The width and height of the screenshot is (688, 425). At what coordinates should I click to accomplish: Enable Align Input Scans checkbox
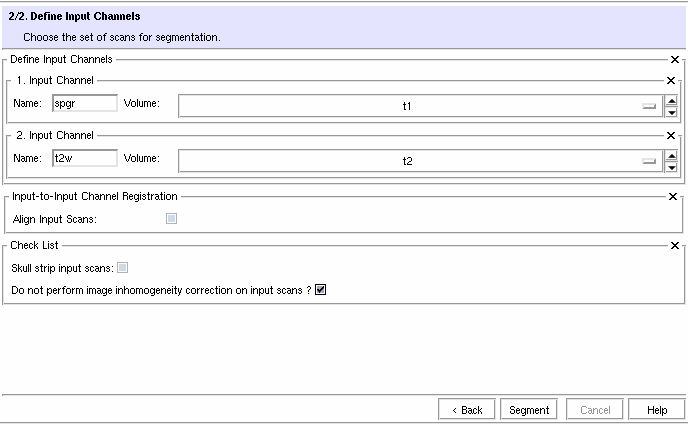point(172,218)
